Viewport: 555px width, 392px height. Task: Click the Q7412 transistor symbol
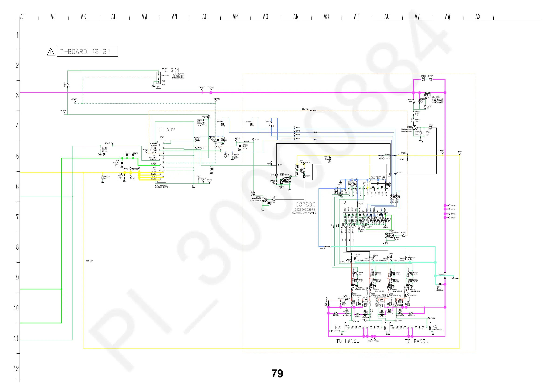415,128
